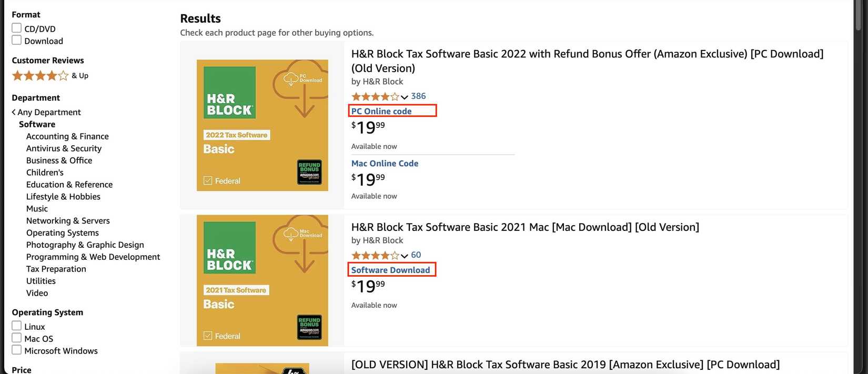Select the Accounting & Finance category
The width and height of the screenshot is (868, 374).
pyautogui.click(x=67, y=136)
